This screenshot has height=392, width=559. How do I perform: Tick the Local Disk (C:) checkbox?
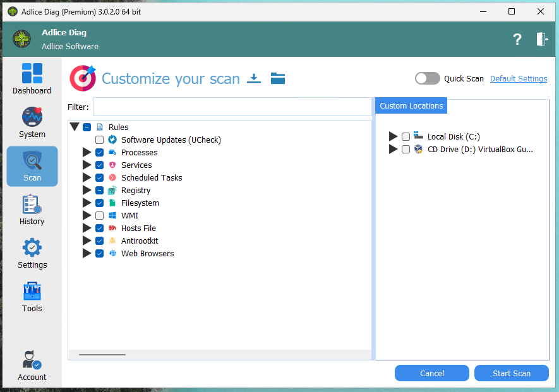(406, 136)
